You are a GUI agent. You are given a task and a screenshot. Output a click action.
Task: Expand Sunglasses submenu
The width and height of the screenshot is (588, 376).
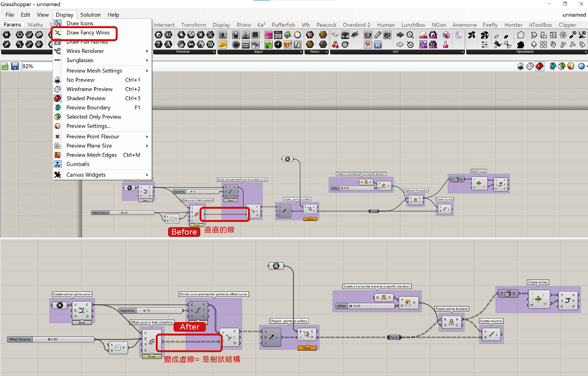102,60
